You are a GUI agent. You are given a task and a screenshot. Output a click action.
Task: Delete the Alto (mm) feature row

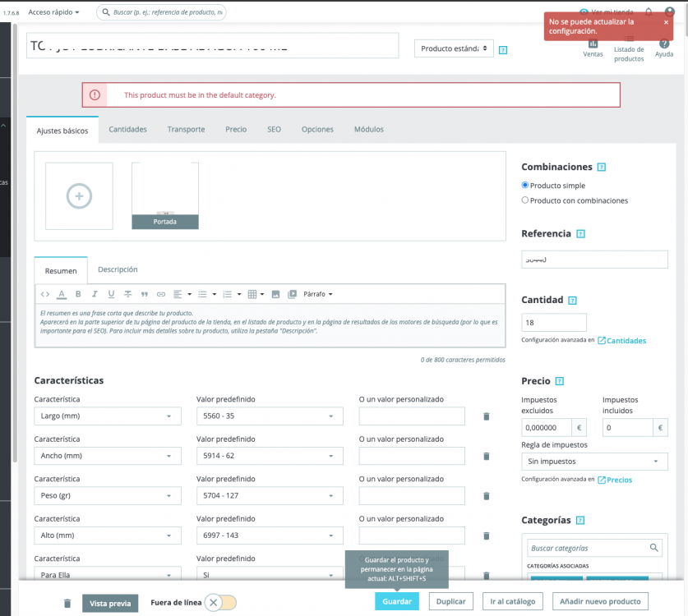pos(486,536)
